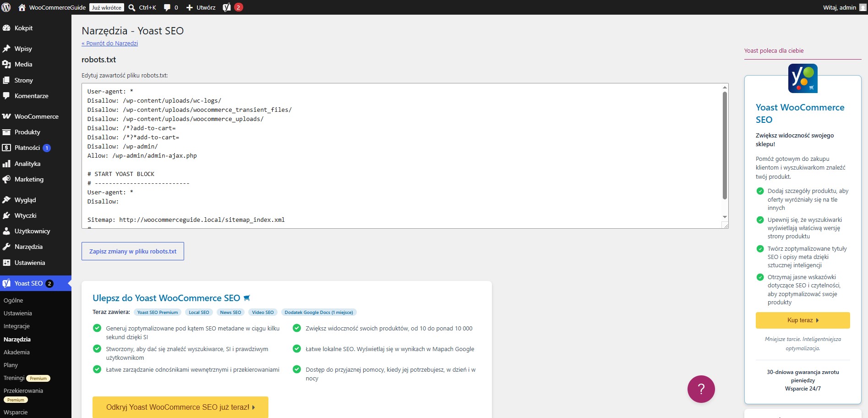The height and width of the screenshot is (418, 868).
Task: Click the robots.txt textarea scrollbar thumb
Action: 725,145
